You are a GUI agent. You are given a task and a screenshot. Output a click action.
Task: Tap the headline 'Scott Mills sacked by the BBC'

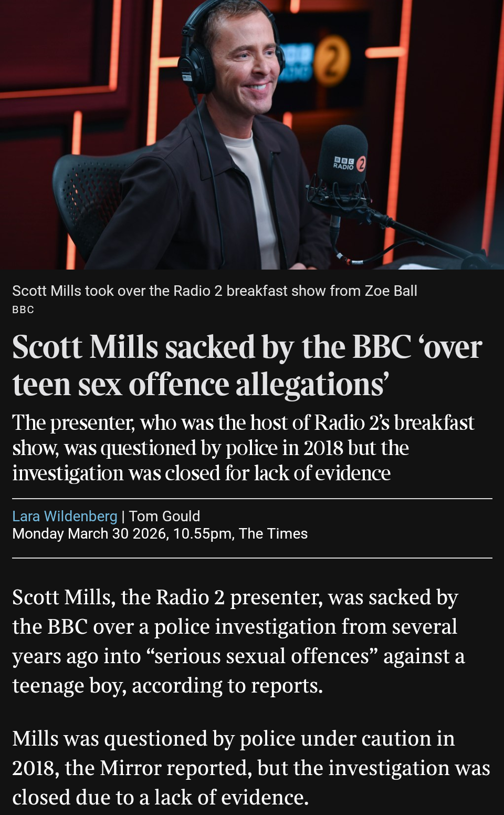[x=247, y=365]
